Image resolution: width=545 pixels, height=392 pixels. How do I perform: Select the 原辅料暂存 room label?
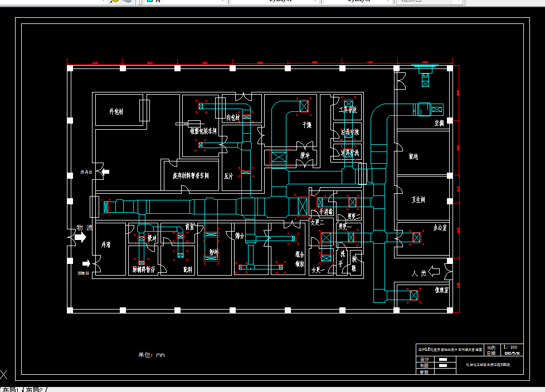coord(144,269)
